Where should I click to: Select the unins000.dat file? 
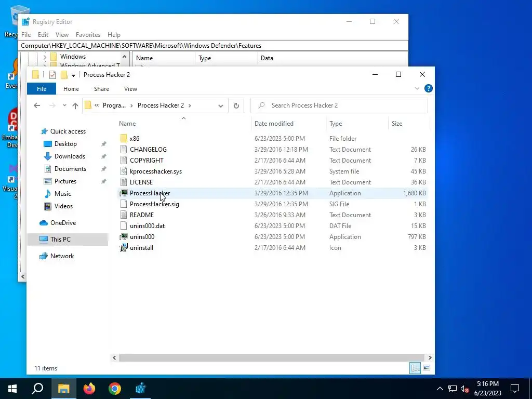click(147, 226)
